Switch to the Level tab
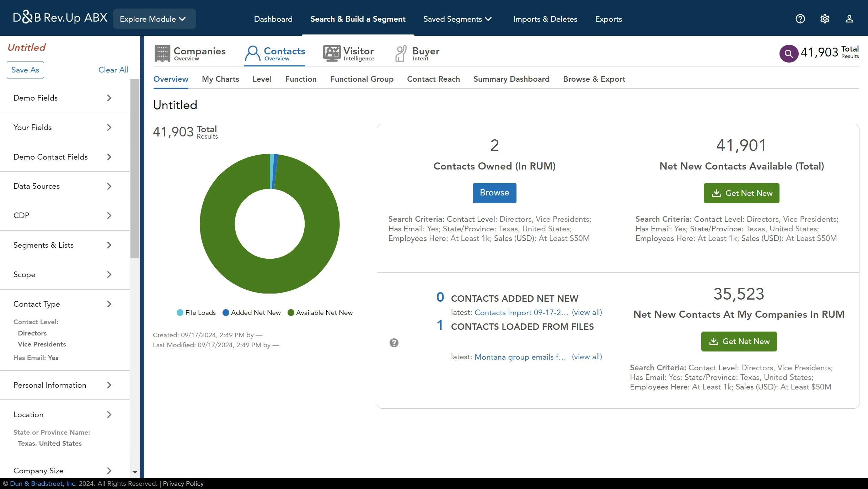The width and height of the screenshot is (868, 489). [262, 79]
